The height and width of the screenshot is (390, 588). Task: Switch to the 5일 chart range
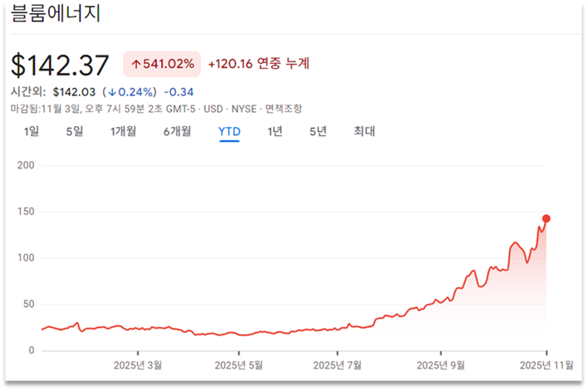click(75, 131)
